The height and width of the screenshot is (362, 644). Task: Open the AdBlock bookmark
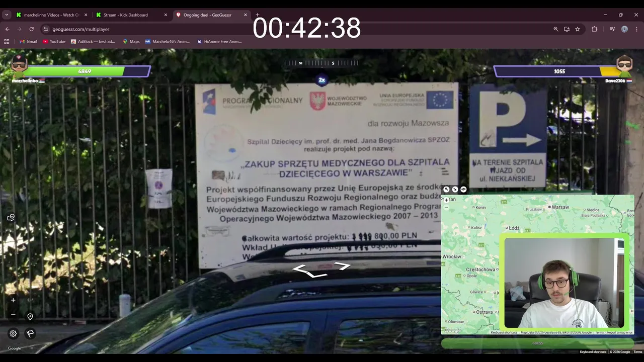[93, 42]
